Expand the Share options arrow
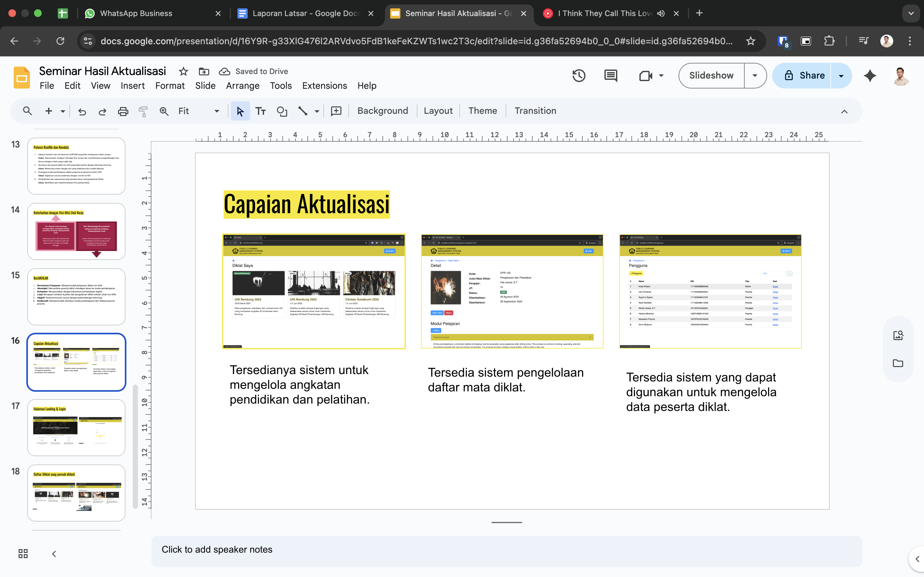This screenshot has height=577, width=924. coord(841,76)
